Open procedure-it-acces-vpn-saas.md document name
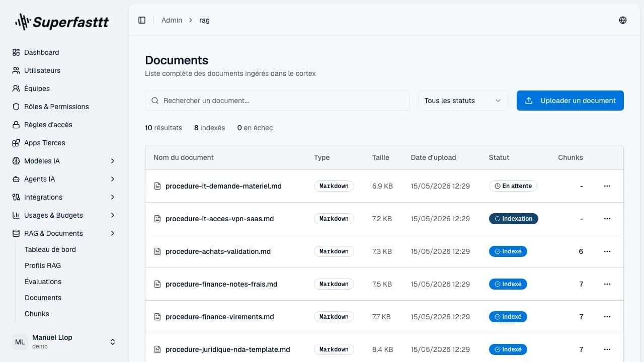644x362 pixels. [x=219, y=219]
